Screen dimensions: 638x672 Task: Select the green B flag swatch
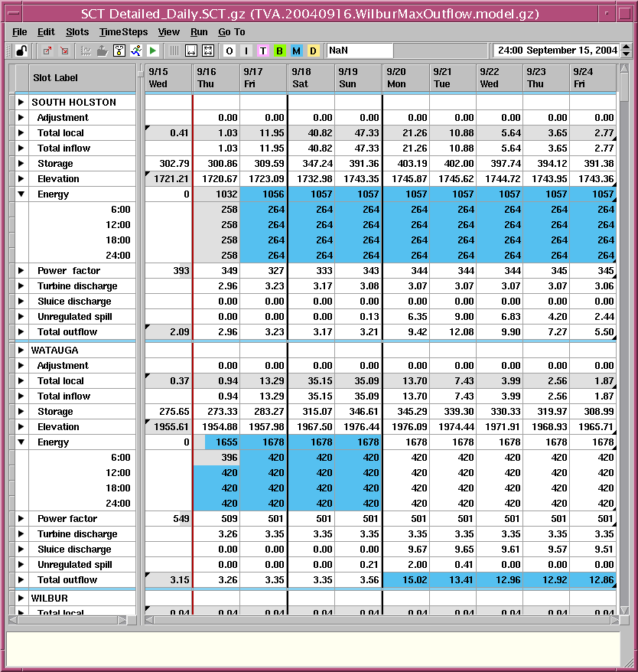tap(279, 51)
